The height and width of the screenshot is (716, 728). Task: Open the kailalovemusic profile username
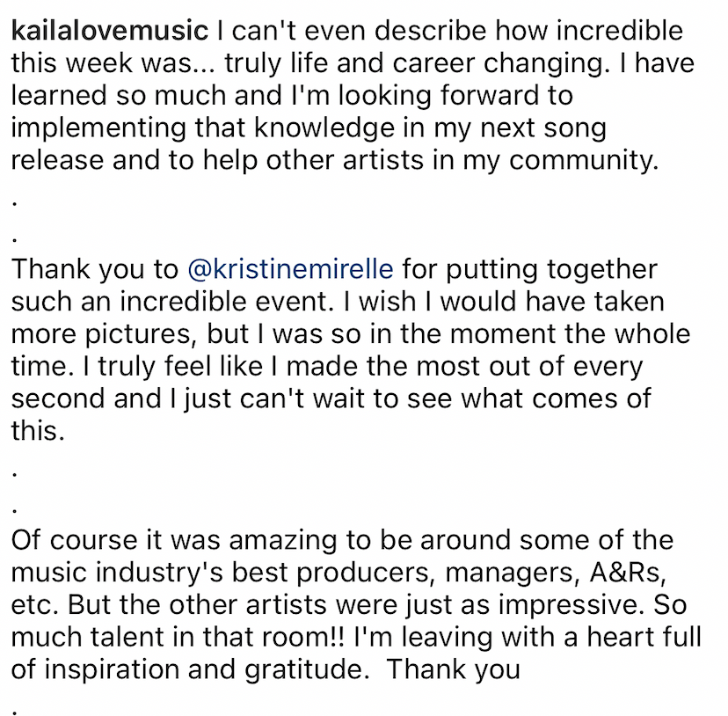[x=109, y=33]
